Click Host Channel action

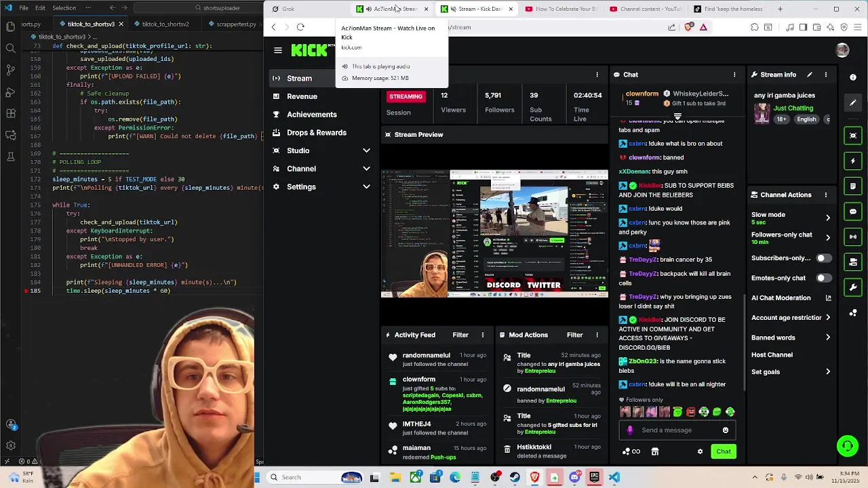coord(772,354)
